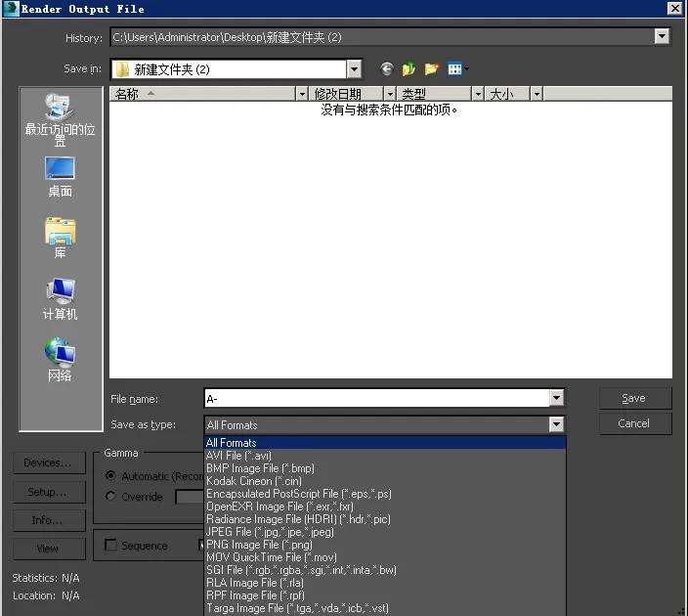Image resolution: width=688 pixels, height=616 pixels.
Task: Create a new folder icon
Action: click(x=431, y=68)
